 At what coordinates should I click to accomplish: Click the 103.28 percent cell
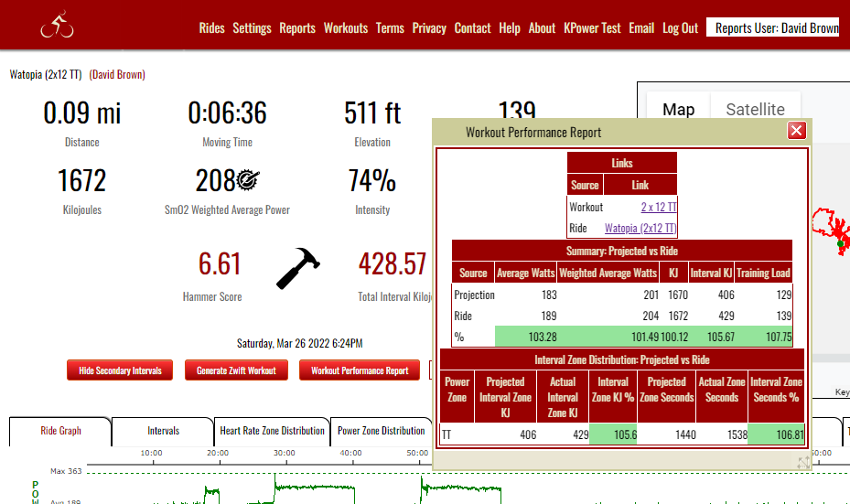[526, 338]
